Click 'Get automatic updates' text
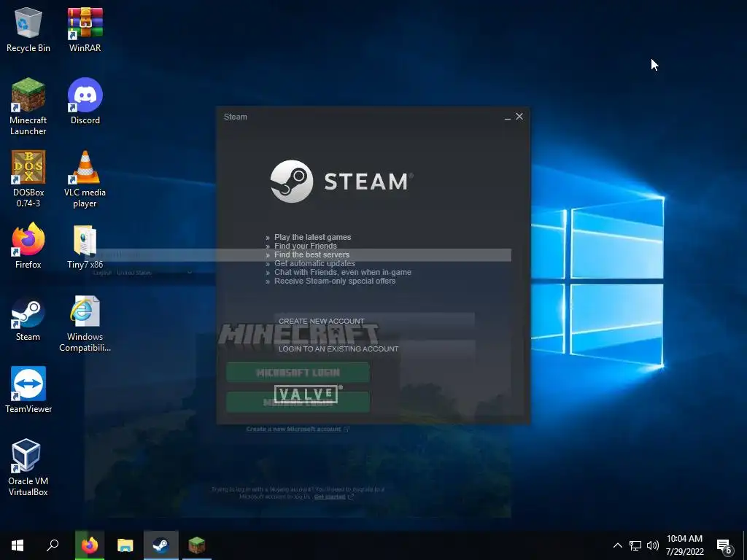747x560 pixels. click(314, 263)
